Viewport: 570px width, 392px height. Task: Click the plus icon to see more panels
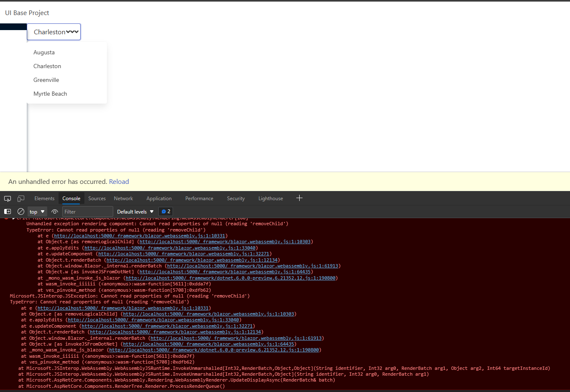pos(299,198)
